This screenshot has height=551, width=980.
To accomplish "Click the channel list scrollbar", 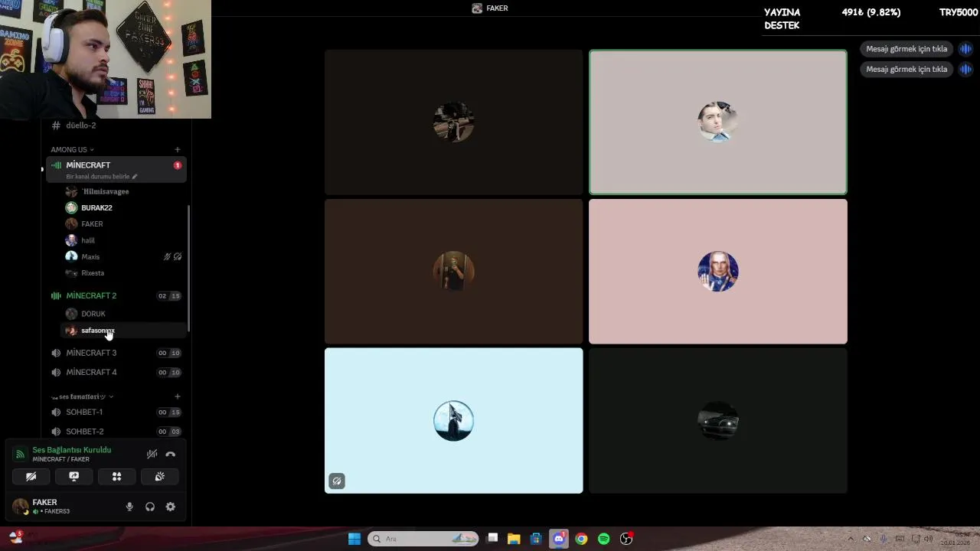I will [188, 269].
